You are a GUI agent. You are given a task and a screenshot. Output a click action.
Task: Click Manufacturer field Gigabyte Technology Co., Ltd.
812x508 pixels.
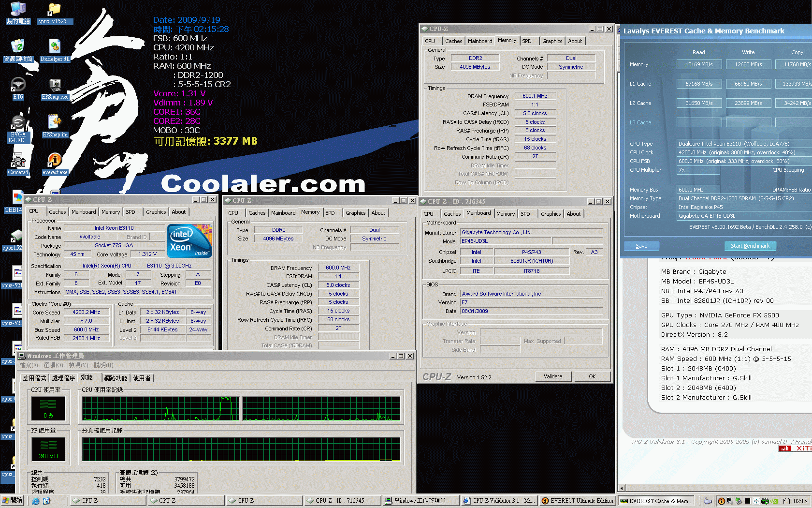pos(532,232)
